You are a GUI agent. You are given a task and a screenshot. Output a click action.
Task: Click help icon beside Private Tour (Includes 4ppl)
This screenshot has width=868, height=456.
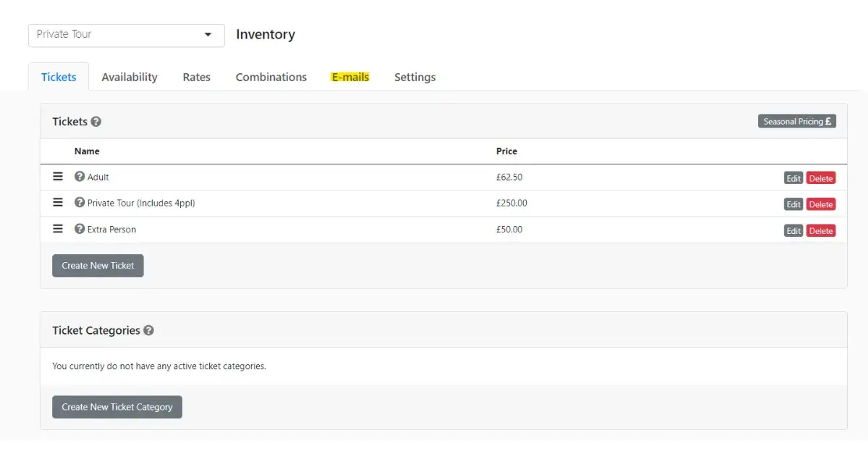[x=80, y=202]
